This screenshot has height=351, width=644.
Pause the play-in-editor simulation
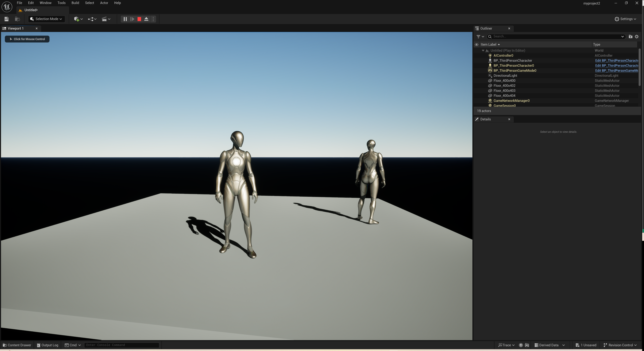tap(125, 19)
